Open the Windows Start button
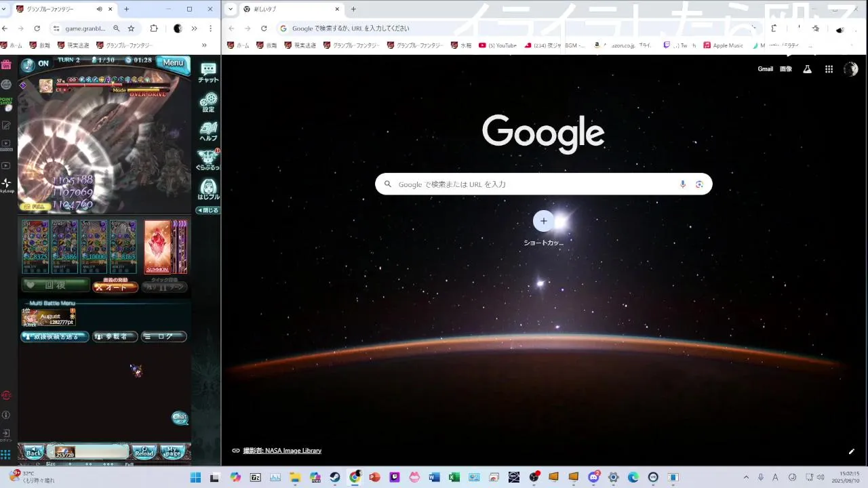This screenshot has width=868, height=488. point(195,477)
